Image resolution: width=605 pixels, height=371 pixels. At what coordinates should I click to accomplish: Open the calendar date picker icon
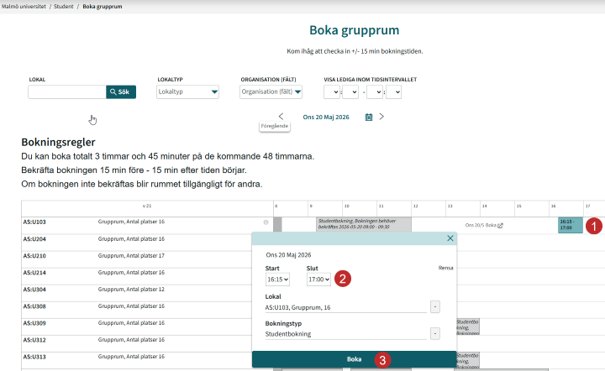pyautogui.click(x=369, y=117)
